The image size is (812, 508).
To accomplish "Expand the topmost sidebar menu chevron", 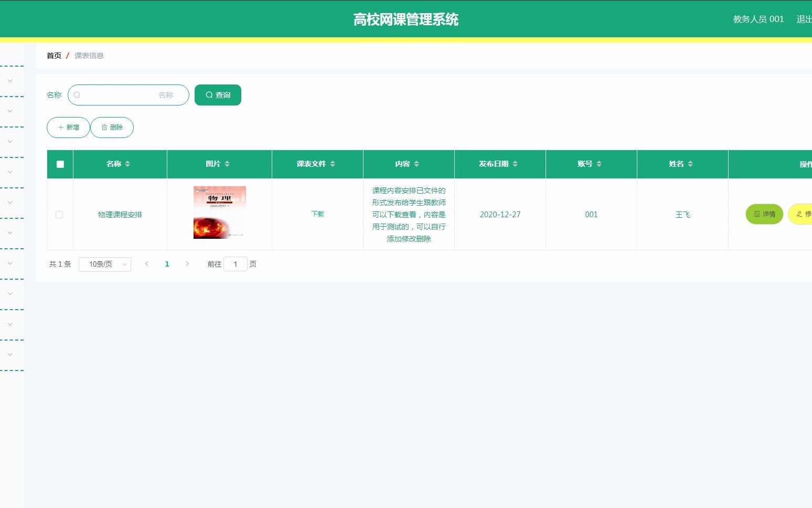I will 10,80.
